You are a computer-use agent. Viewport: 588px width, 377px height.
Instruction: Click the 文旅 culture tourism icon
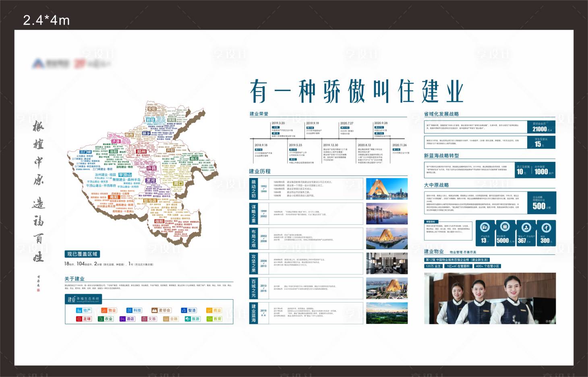pyautogui.click(x=149, y=319)
